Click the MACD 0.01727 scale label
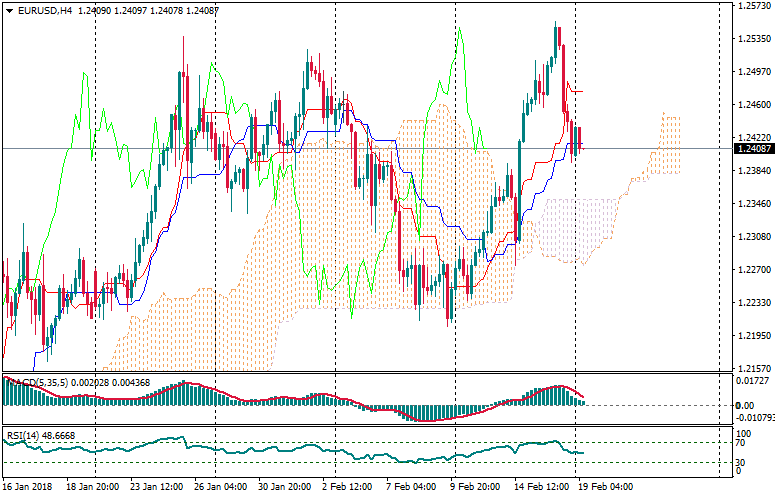Image resolution: width=775 pixels, height=498 pixels. 755,381
